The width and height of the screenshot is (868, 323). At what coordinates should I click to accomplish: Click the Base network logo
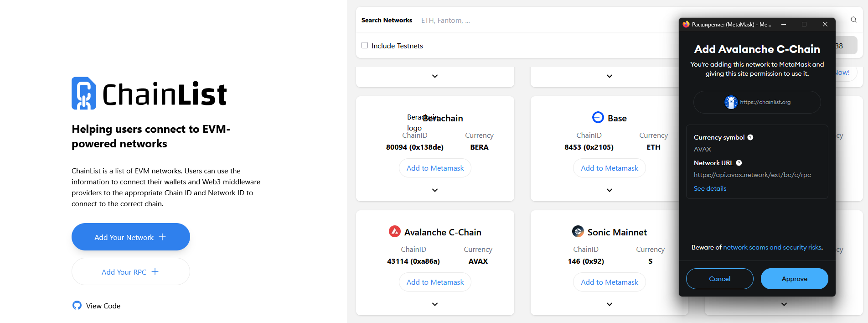(598, 117)
